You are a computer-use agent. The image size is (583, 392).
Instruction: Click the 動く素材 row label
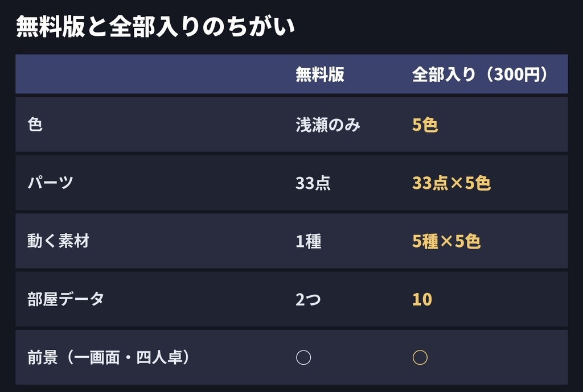tap(59, 241)
